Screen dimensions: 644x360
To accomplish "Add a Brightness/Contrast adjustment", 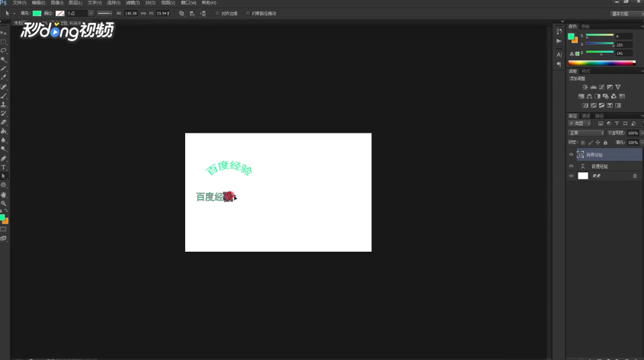I will tap(585, 87).
